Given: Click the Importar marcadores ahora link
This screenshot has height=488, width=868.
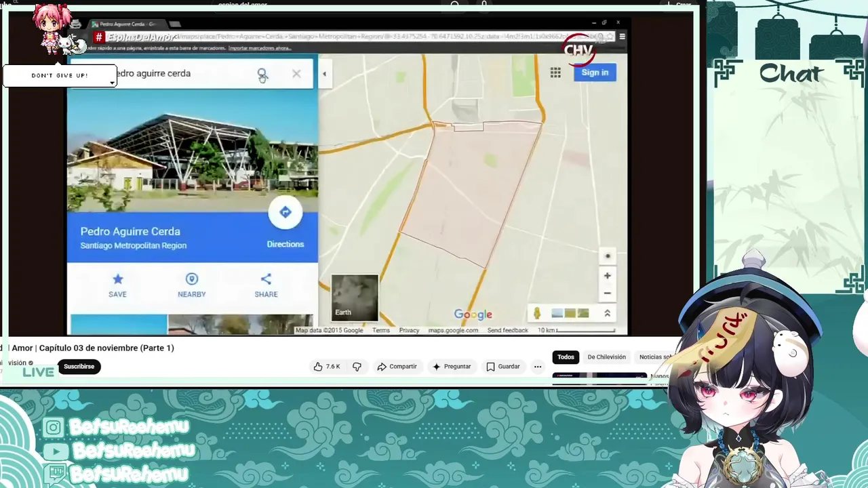Looking at the screenshot, I should (x=260, y=48).
